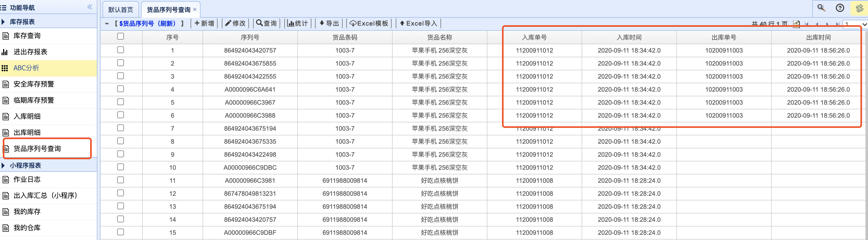Collapse the 库存报表 section

pyautogui.click(x=3, y=22)
